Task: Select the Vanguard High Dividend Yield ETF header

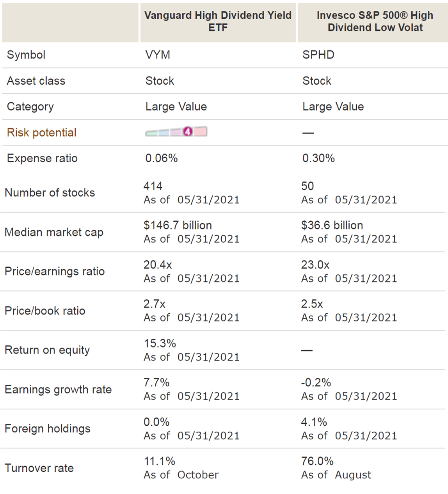Action: click(x=218, y=21)
